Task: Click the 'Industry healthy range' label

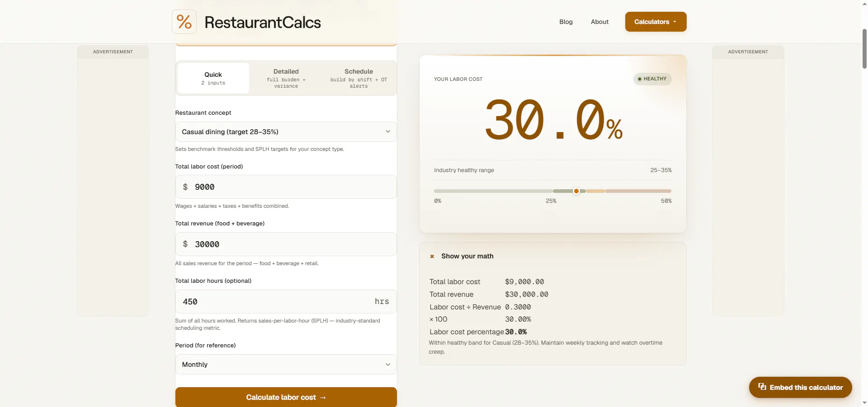Action: (464, 170)
